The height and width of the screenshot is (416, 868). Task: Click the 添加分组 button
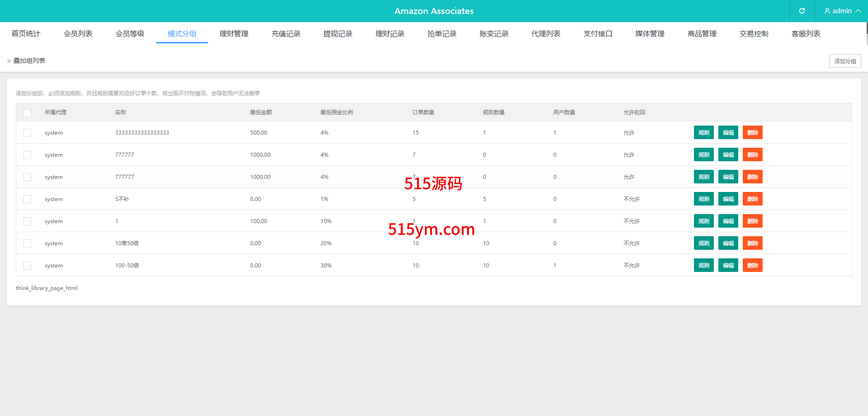pos(845,61)
